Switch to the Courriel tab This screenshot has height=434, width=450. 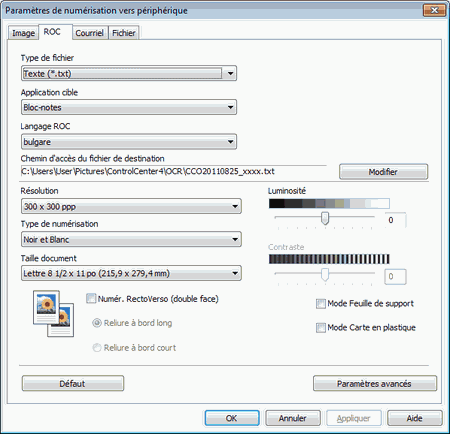tap(89, 33)
